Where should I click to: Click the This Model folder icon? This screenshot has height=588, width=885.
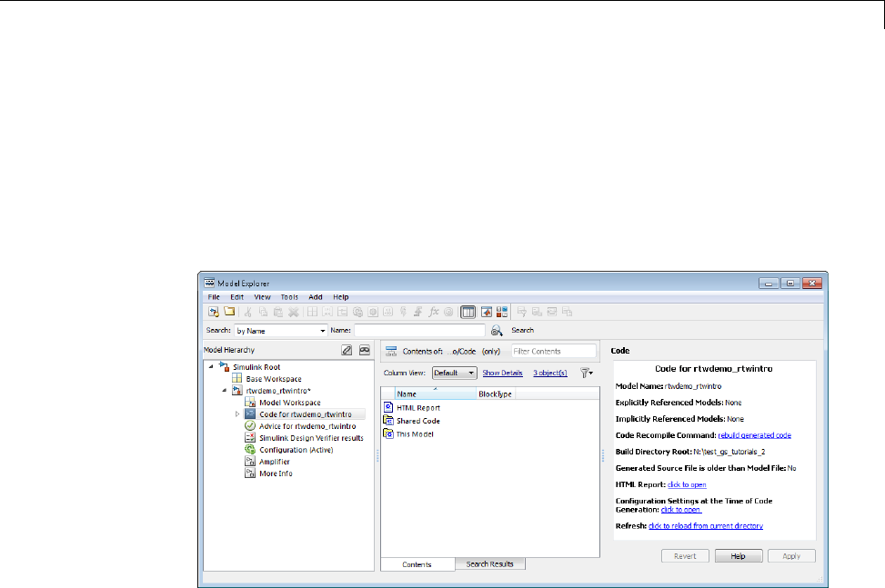pos(388,434)
